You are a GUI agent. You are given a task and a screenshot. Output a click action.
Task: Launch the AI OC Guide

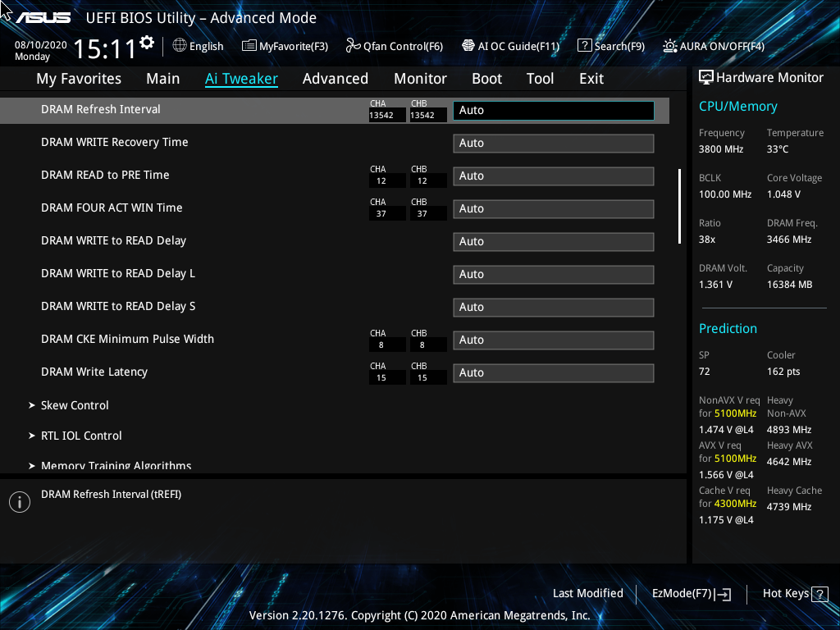(x=510, y=46)
